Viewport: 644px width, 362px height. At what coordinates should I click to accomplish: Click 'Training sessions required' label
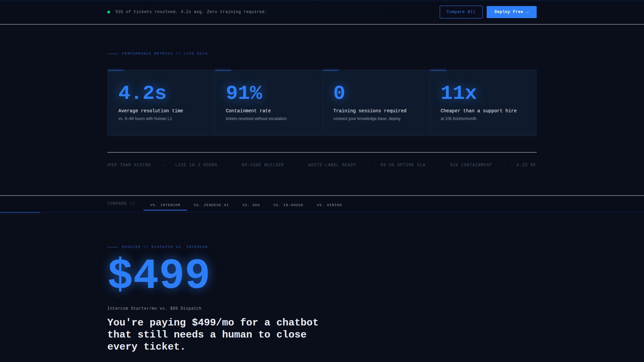pos(370,111)
